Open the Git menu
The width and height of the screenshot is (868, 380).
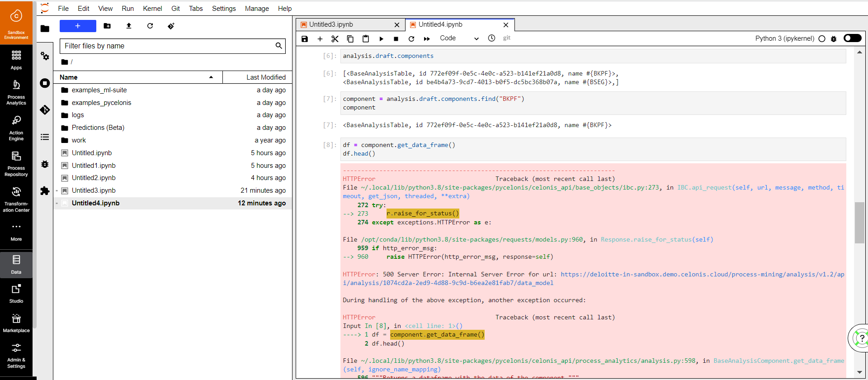point(175,9)
